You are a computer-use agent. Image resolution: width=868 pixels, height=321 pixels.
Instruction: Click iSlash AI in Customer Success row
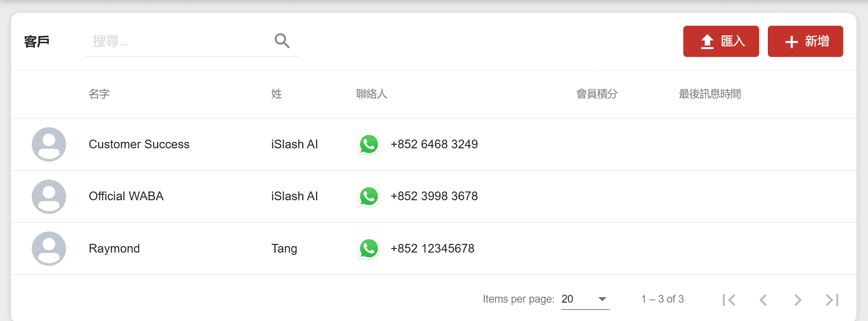[295, 144]
